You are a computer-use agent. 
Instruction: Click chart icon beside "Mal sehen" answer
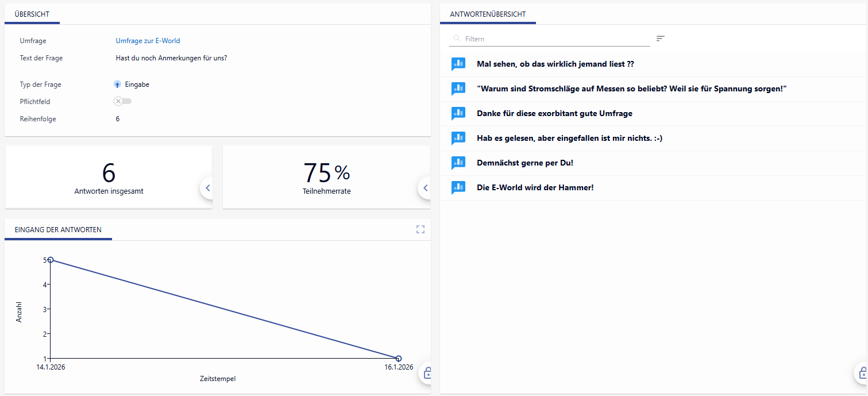(458, 64)
